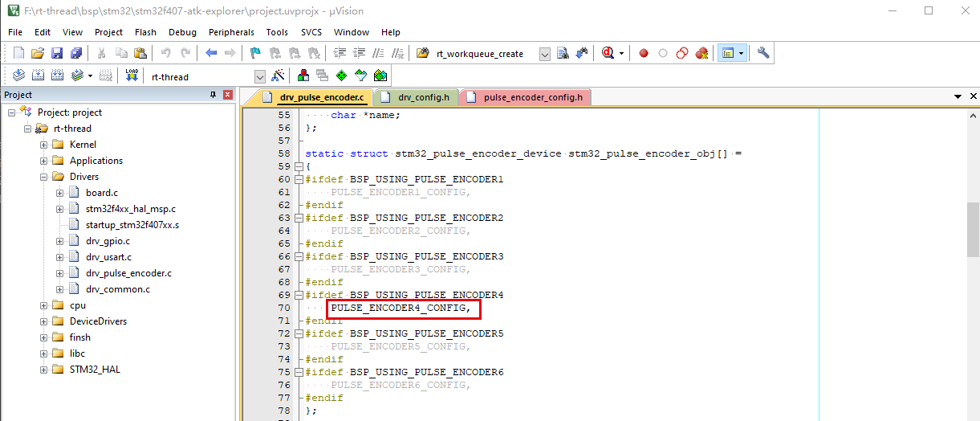Start the debug session icon
Image resolution: width=980 pixels, height=421 pixels.
[608, 54]
